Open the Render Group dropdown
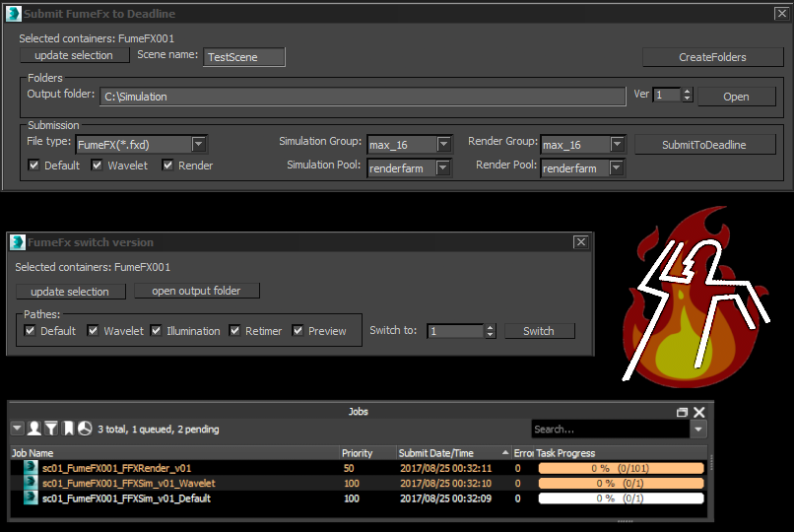The image size is (794, 532). click(x=617, y=144)
